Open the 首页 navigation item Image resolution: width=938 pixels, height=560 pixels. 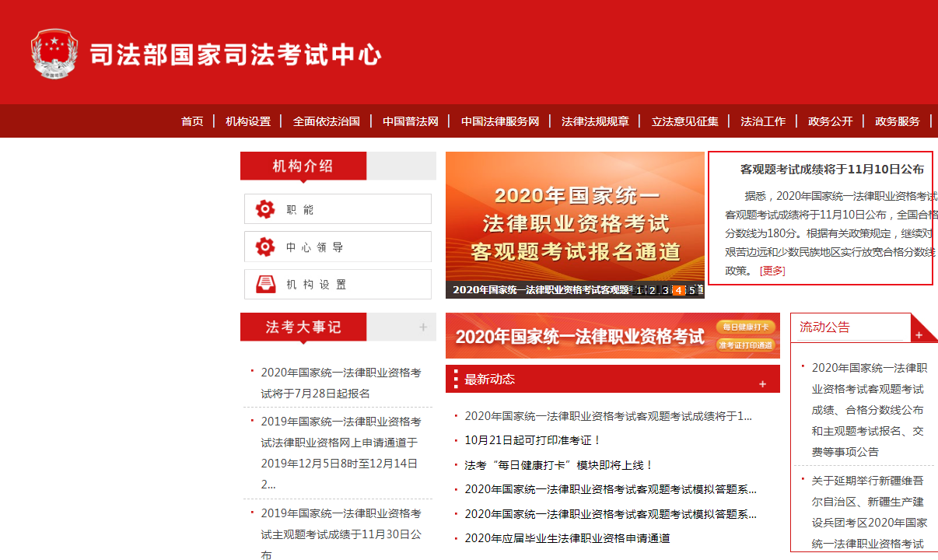point(192,121)
